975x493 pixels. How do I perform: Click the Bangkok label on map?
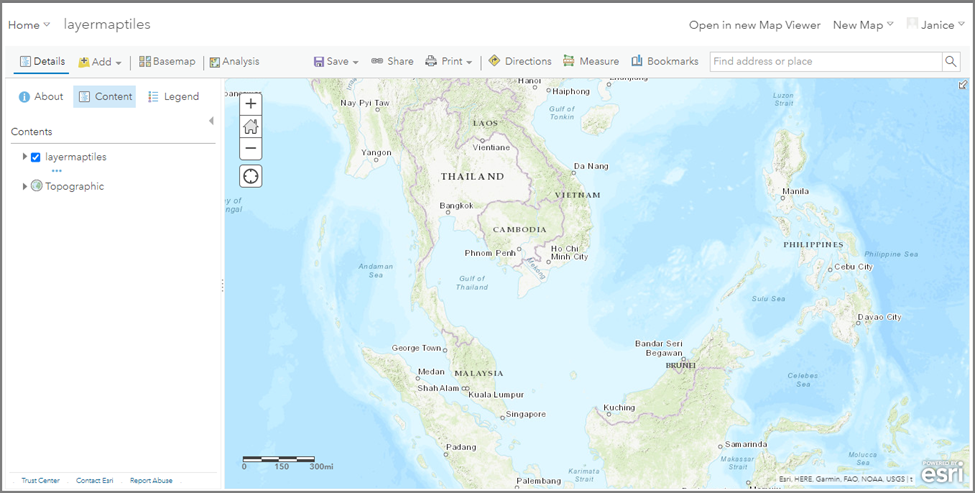click(456, 205)
